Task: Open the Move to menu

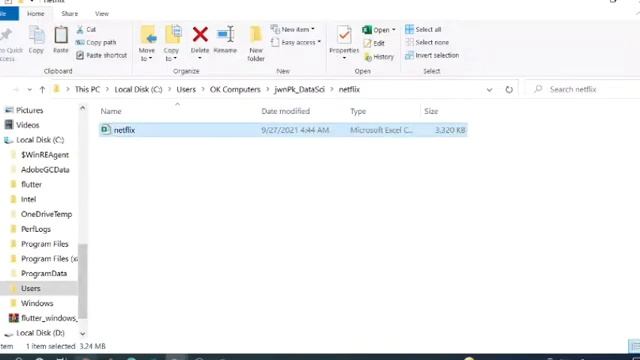Action: point(147,44)
